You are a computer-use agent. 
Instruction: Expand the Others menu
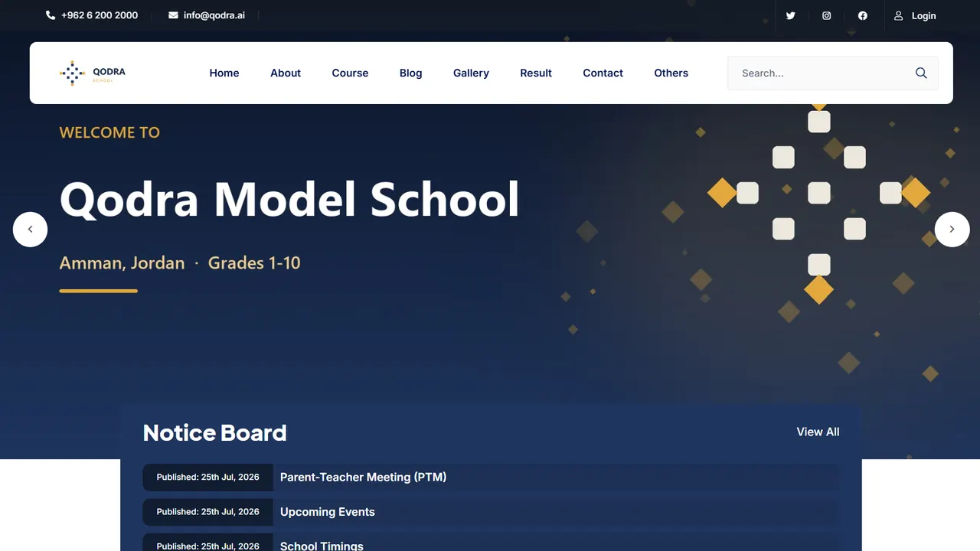pos(671,73)
